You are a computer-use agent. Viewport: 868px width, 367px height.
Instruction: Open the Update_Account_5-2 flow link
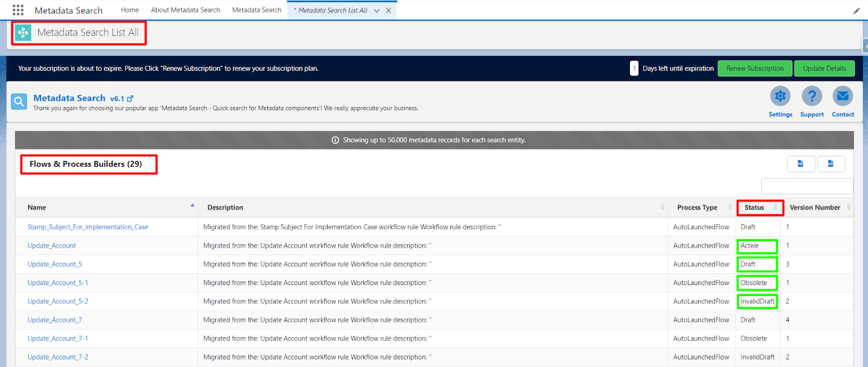58,301
